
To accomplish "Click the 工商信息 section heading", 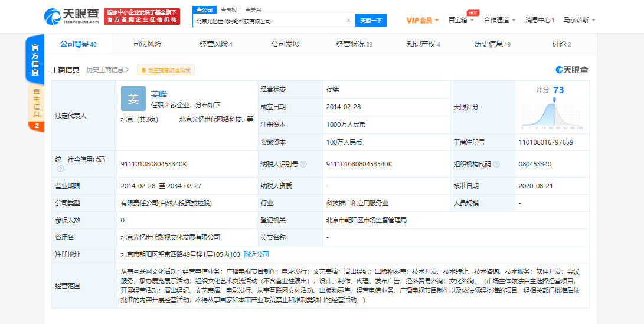I will point(66,70).
